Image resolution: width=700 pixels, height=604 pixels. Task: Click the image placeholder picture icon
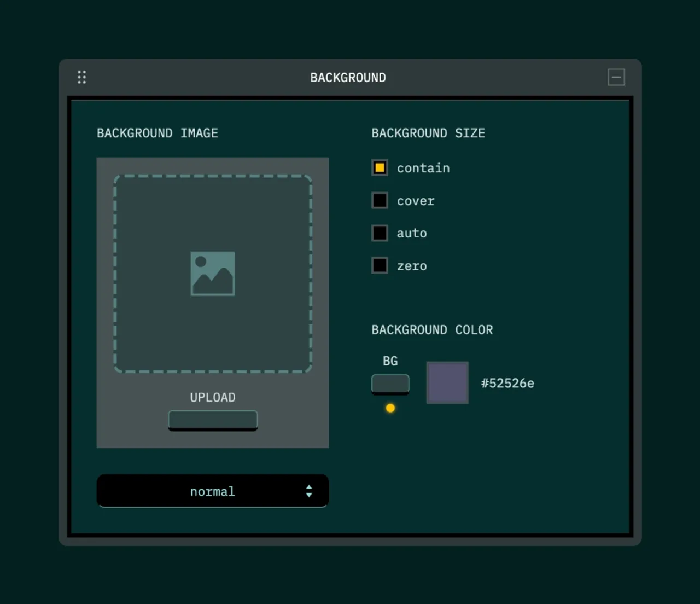pos(213,274)
